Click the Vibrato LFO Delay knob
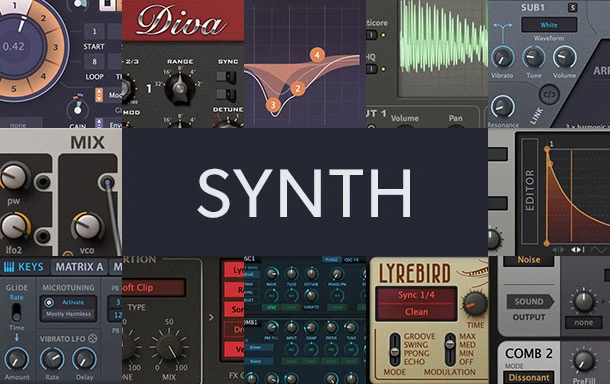This screenshot has height=384, width=610. pyautogui.click(x=84, y=359)
